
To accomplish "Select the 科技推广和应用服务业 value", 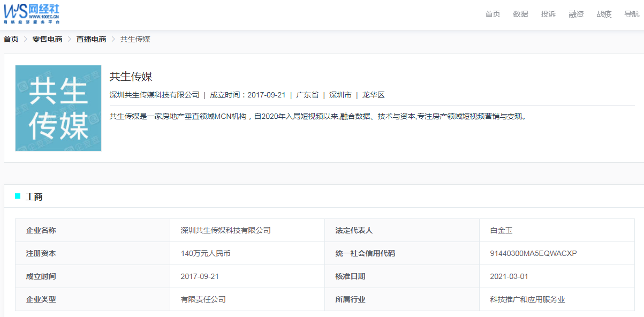I will [527, 299].
